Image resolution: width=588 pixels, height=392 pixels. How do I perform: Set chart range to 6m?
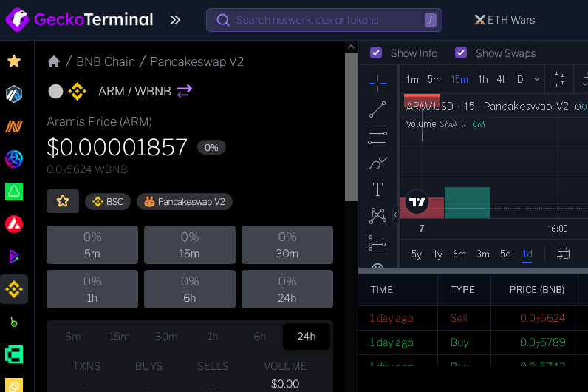click(x=459, y=254)
